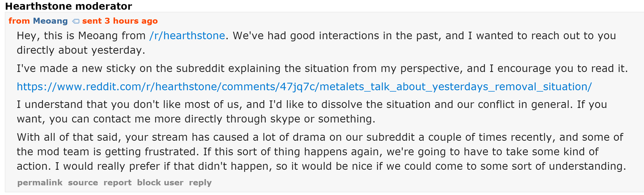Click the text 'directly about yesterday.'
The width and height of the screenshot is (644, 195).
pyautogui.click(x=81, y=50)
